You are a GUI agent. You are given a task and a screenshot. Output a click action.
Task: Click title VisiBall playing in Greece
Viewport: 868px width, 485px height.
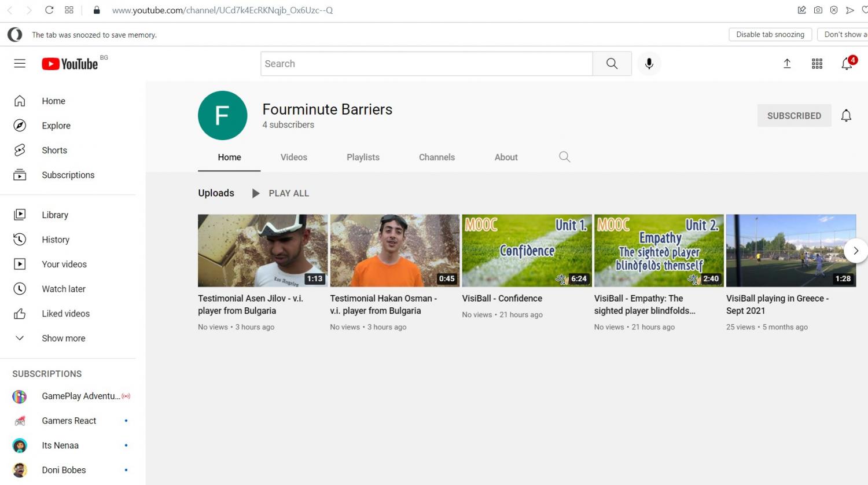tap(777, 304)
